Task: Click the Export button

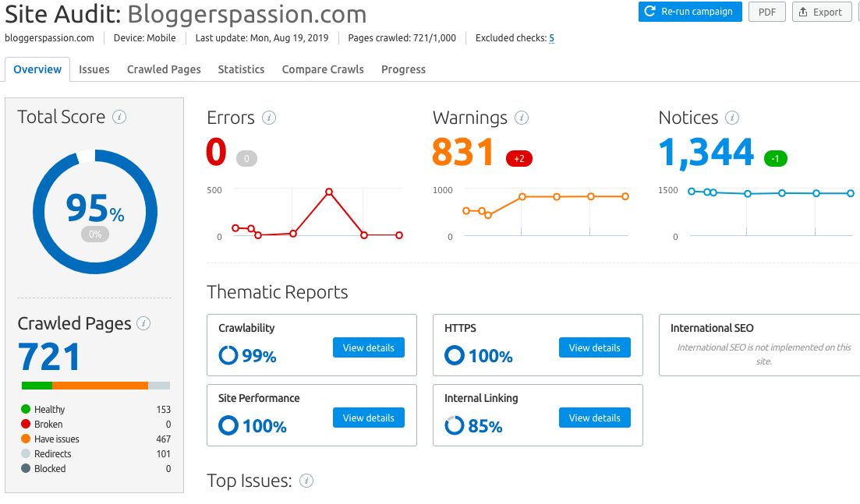Action: tap(822, 12)
